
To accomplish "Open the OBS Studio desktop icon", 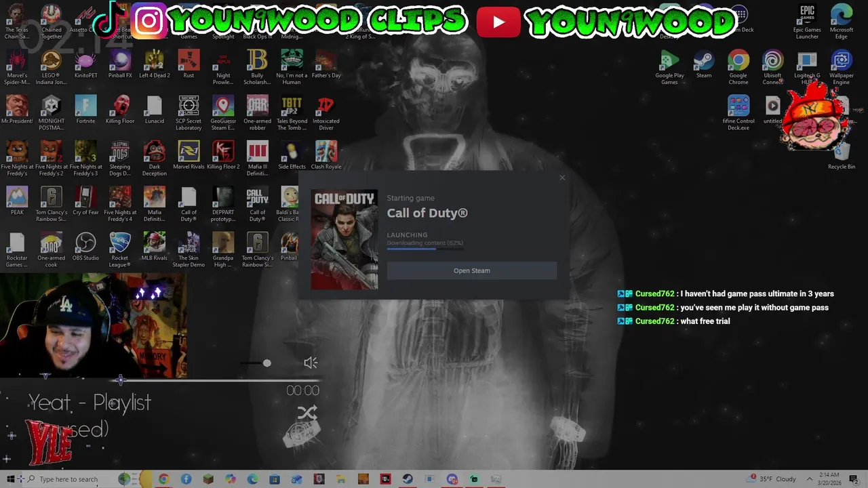I will (x=85, y=246).
